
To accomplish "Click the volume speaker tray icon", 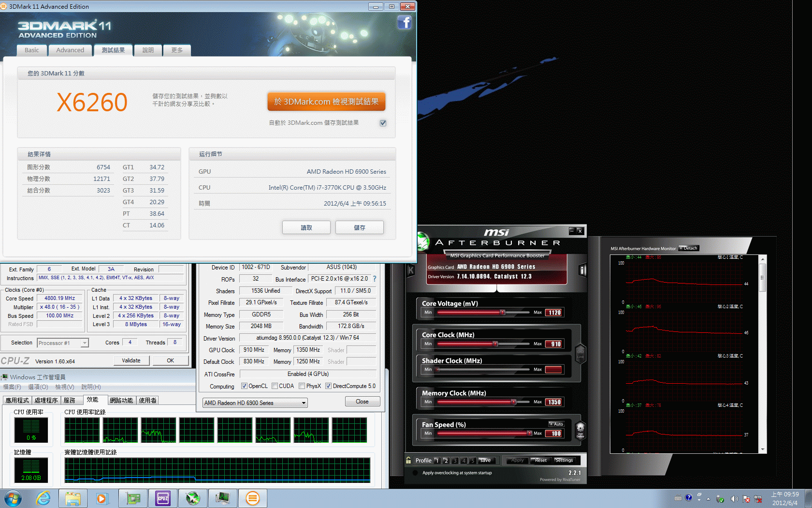I will click(x=734, y=498).
